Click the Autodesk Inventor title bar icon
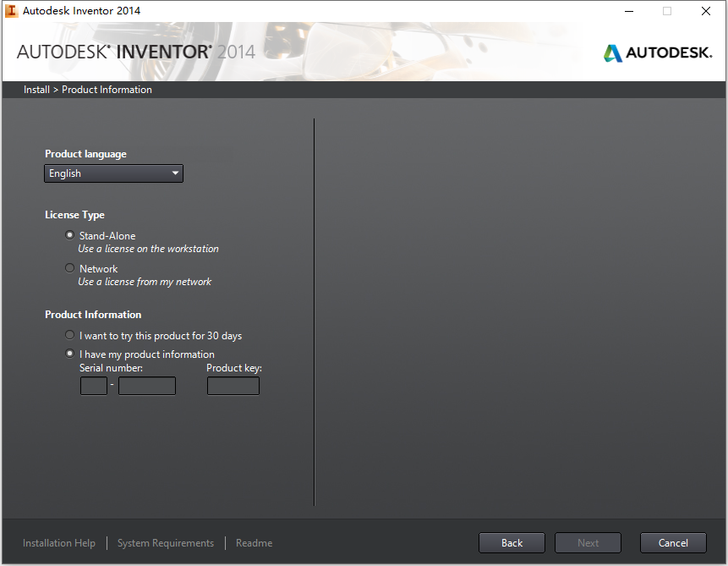Screen dimensions: 728x566 coord(11,11)
